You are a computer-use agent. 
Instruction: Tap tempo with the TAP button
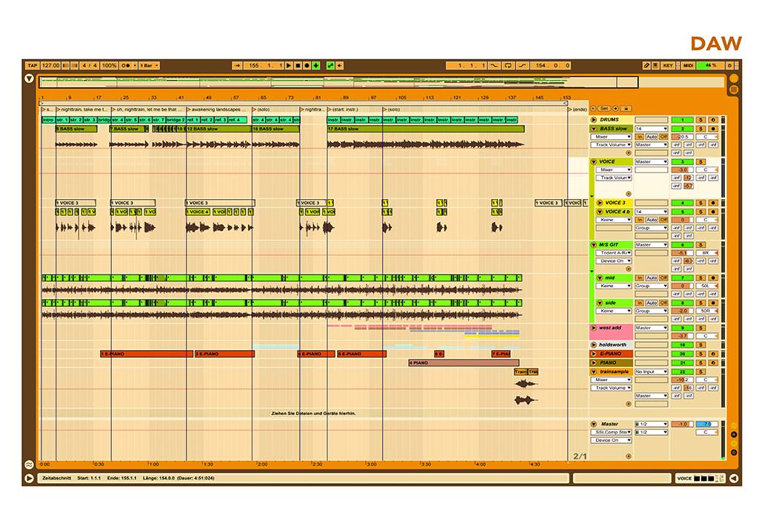tap(32, 66)
